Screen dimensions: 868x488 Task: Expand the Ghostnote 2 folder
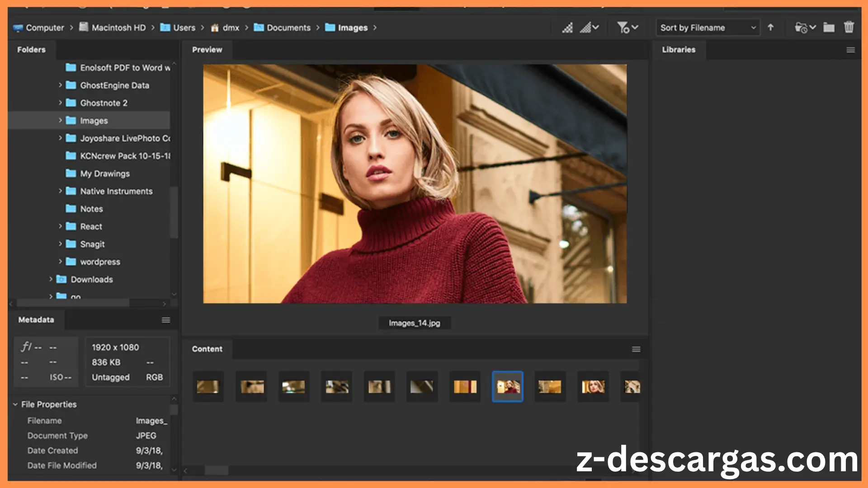click(x=60, y=103)
